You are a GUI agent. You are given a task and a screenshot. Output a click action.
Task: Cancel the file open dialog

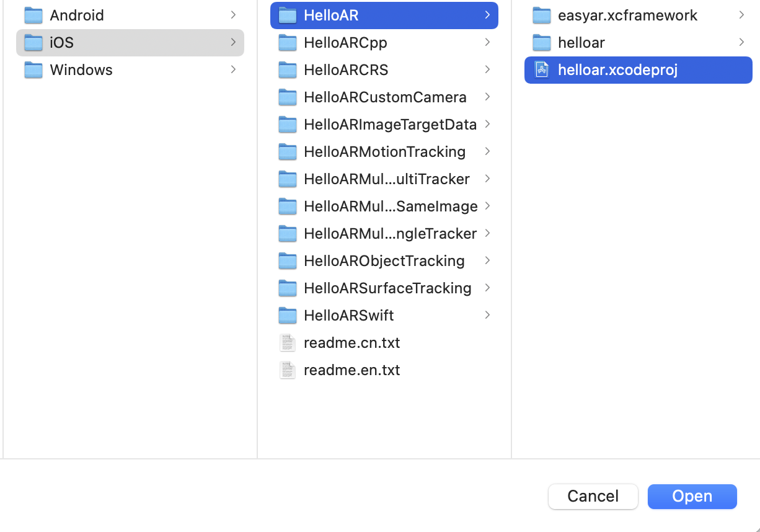coord(593,496)
